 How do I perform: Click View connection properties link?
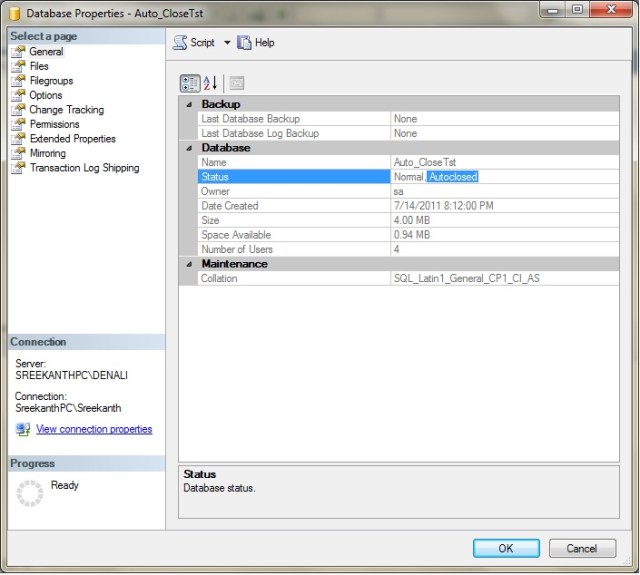pyautogui.click(x=94, y=429)
